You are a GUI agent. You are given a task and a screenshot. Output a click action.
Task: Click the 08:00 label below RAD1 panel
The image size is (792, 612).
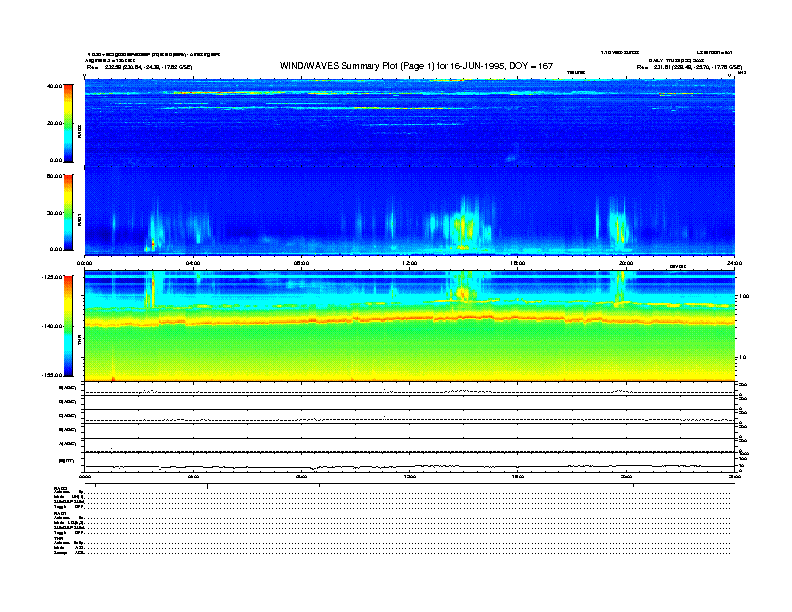coord(301,263)
